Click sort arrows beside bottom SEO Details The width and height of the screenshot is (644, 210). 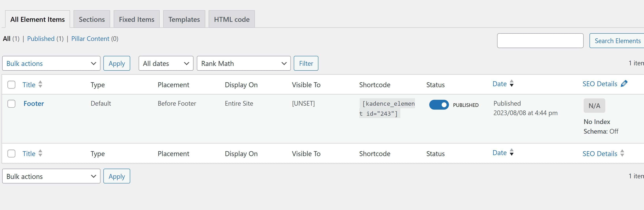pos(622,153)
